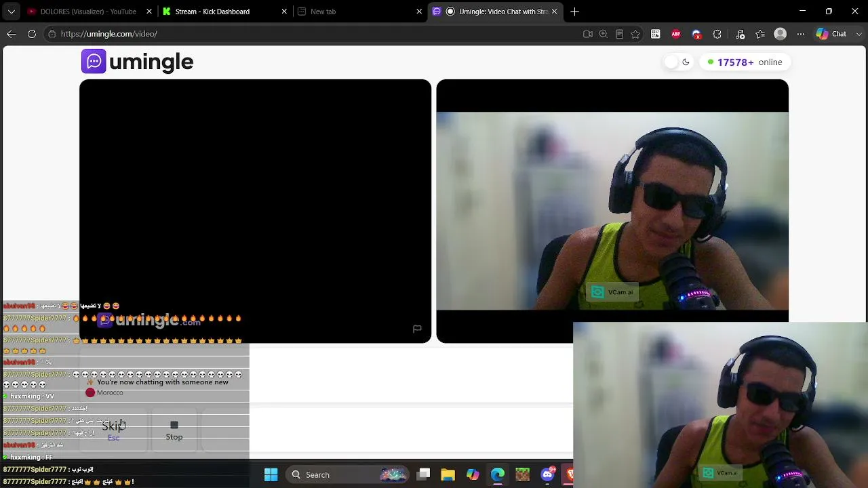The height and width of the screenshot is (488, 868).
Task: Click the report flag icon on the stranger video
Action: coord(417,329)
